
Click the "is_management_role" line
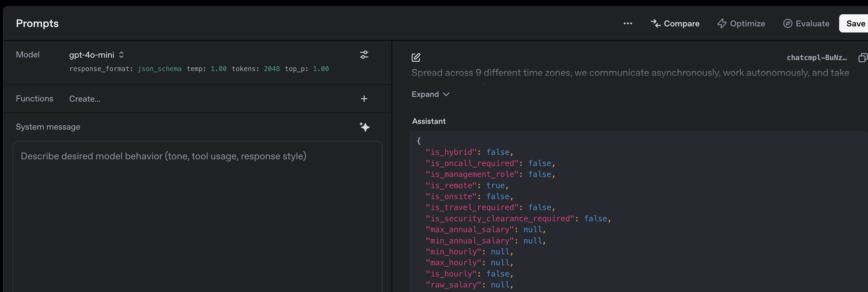point(490,174)
